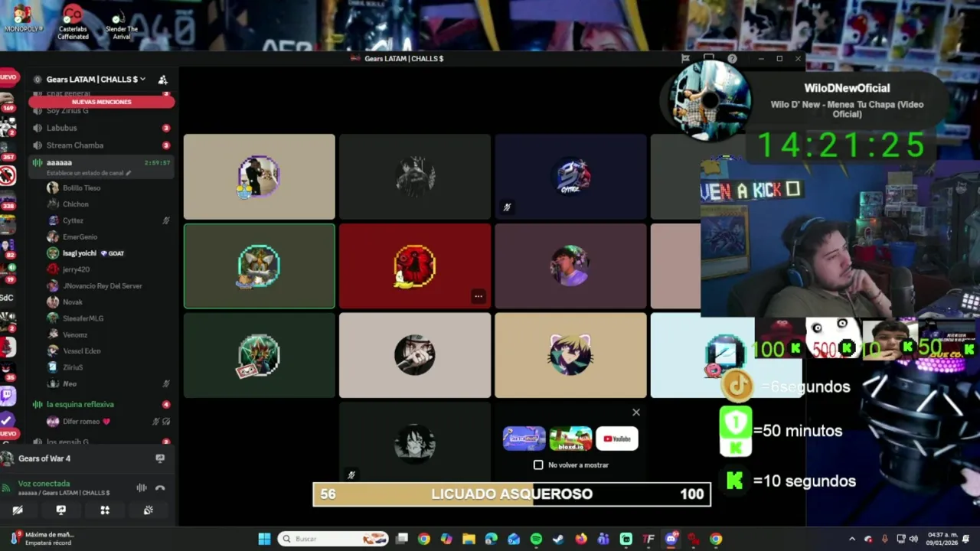The height and width of the screenshot is (551, 980).
Task: Expand hidden system tray icons chevron
Action: coord(851,539)
